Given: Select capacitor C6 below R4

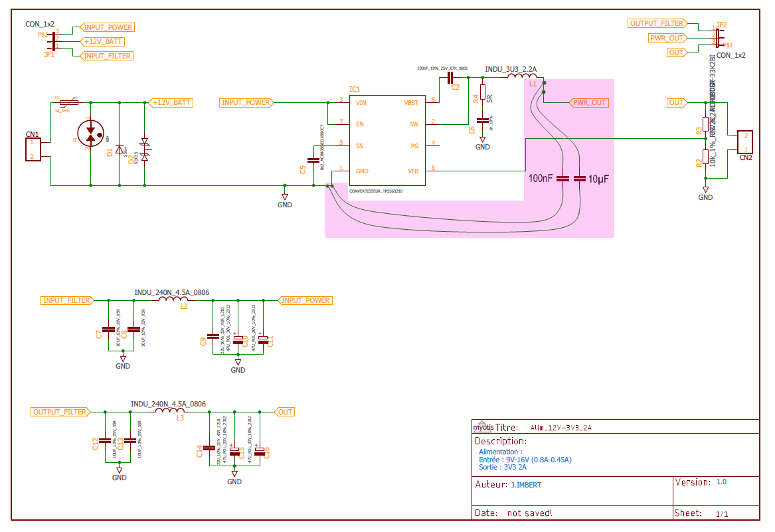Looking at the screenshot, I should coord(483,120).
